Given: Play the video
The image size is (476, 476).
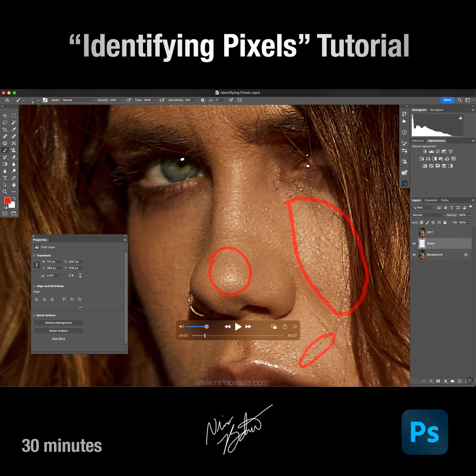Looking at the screenshot, I should (x=238, y=327).
